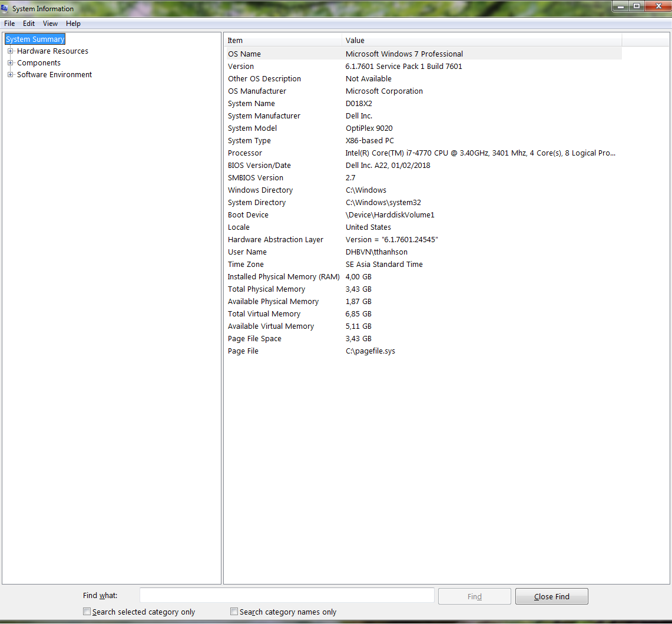Click the System Information title bar icon
672x624 pixels.
4,8
